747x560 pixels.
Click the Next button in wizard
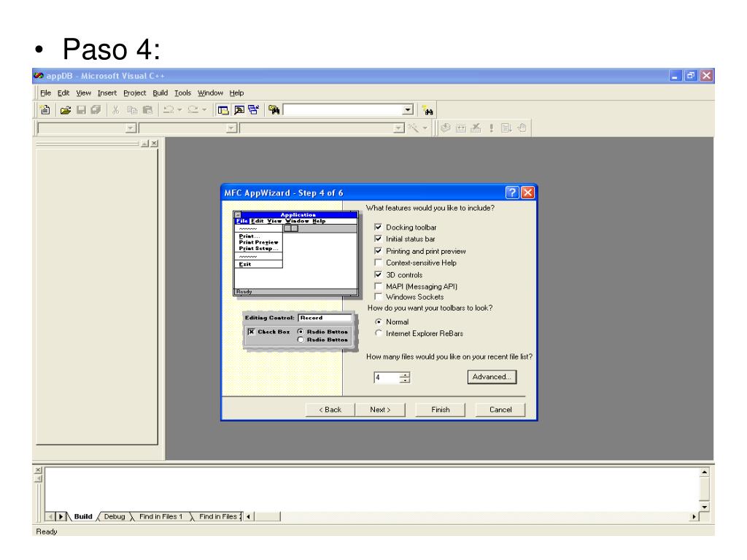[x=380, y=410]
